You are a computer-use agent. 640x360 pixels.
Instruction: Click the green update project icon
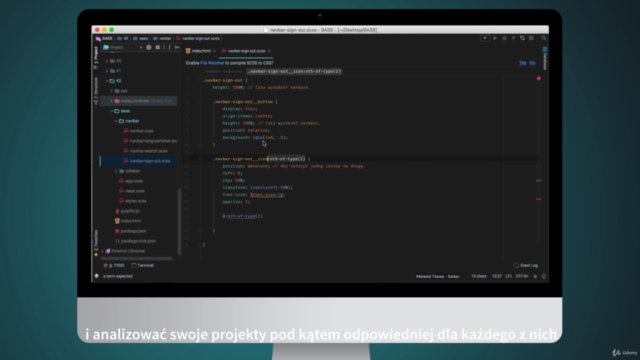(x=522, y=38)
